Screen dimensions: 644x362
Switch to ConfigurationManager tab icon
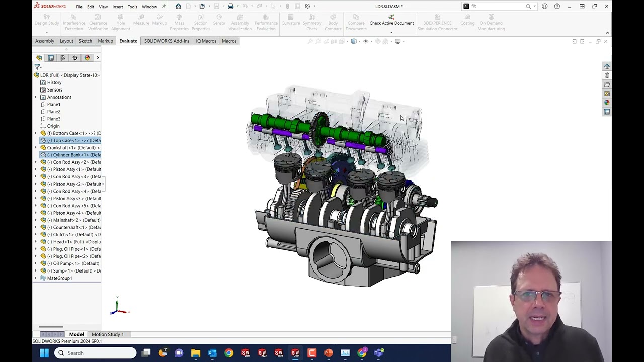pos(63,58)
